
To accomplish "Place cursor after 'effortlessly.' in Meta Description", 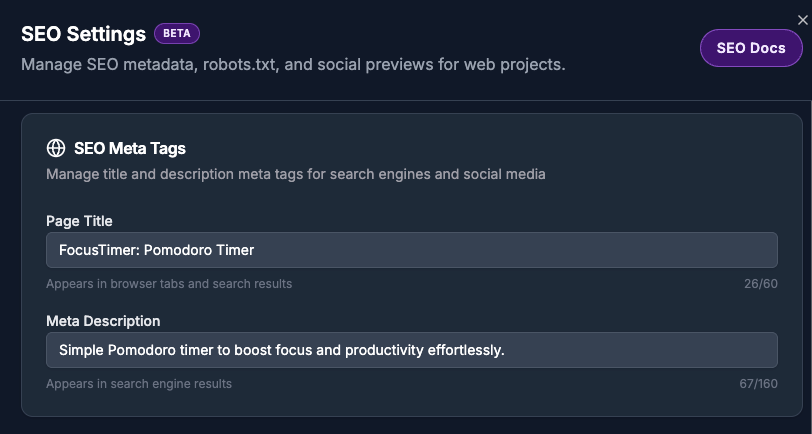I will tap(505, 350).
